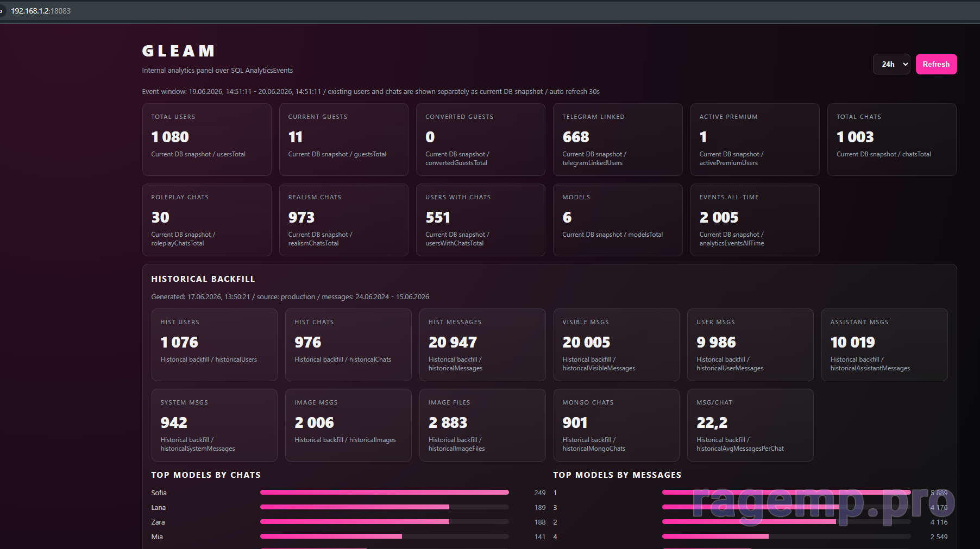Select the Current Guests stat card
The image size is (980, 549).
343,140
